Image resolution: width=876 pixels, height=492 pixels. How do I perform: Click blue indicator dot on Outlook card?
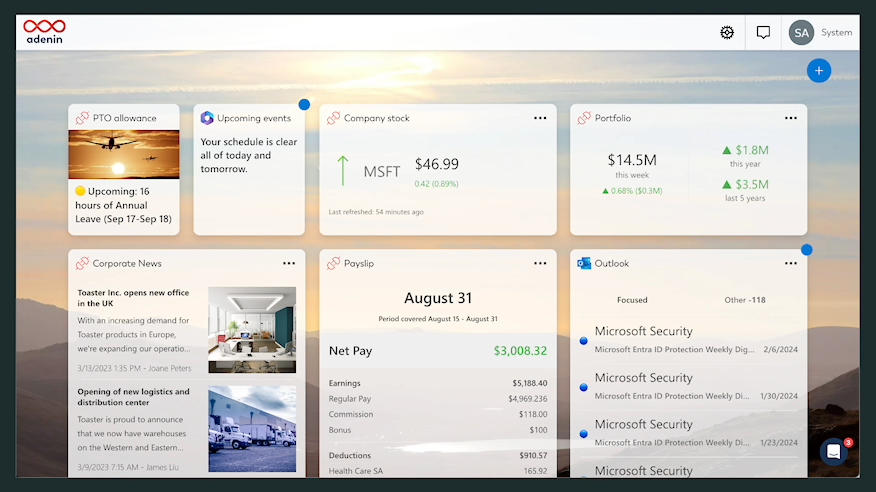[x=806, y=250]
